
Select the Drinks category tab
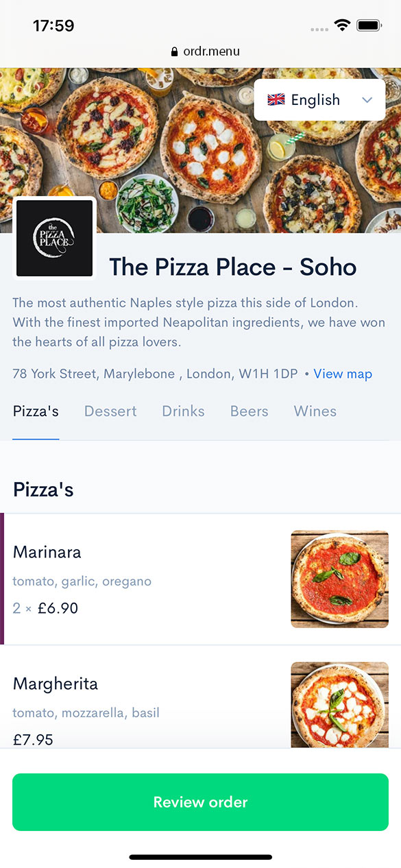(x=182, y=411)
